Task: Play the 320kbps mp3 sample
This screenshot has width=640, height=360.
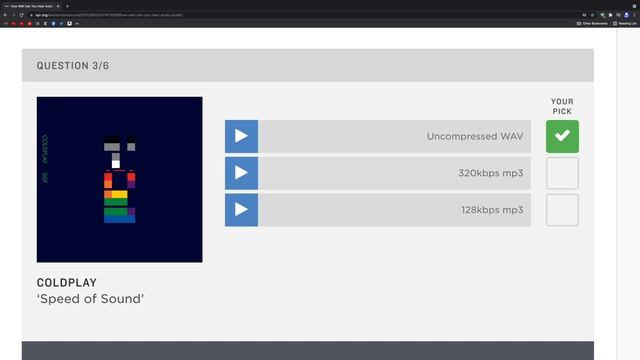Action: (241, 173)
